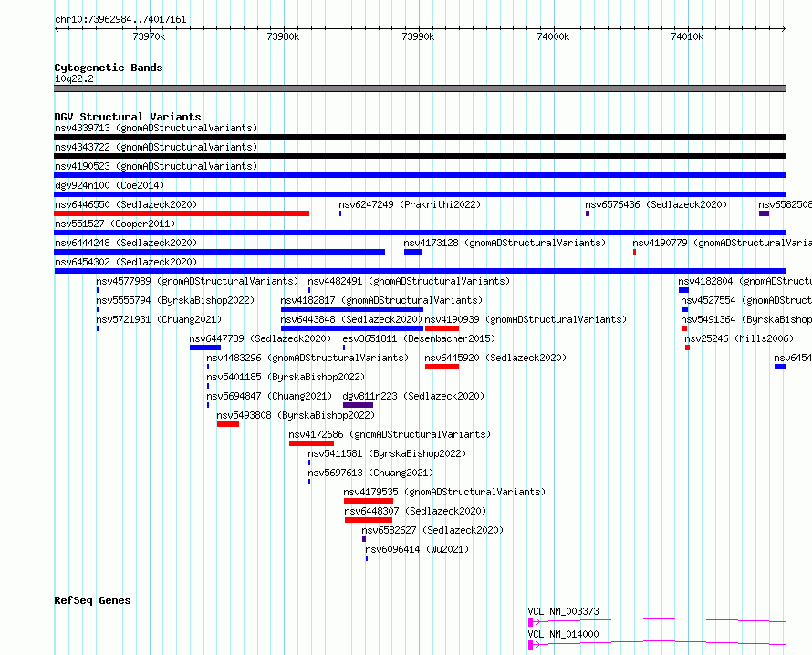Click the red nsv6448307 variant bar
The width and height of the screenshot is (812, 655).
[369, 520]
